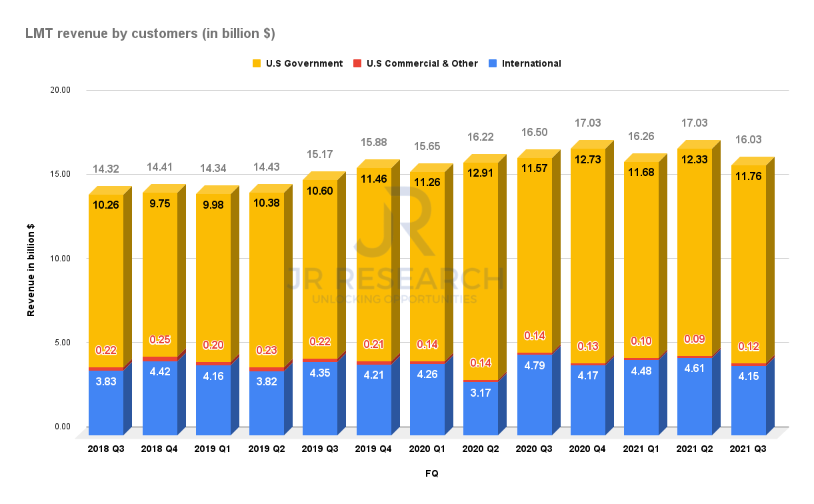The width and height of the screenshot is (814, 504).
Task: Click the FQ axis title
Action: 431,475
